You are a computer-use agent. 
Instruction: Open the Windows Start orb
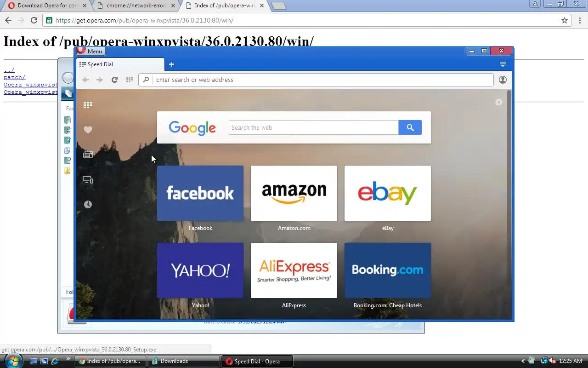[13, 361]
